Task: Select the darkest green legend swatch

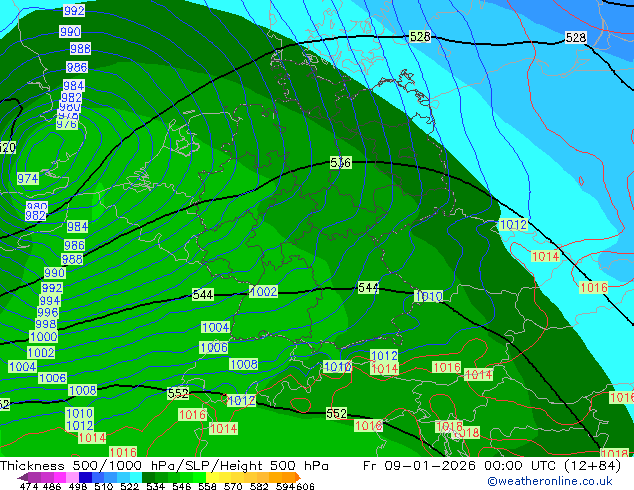Action: 148,477
